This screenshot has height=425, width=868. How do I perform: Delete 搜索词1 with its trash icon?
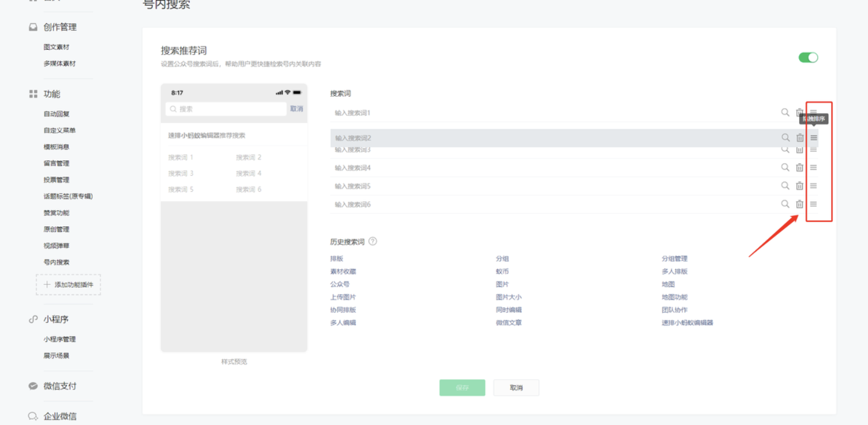(x=800, y=113)
